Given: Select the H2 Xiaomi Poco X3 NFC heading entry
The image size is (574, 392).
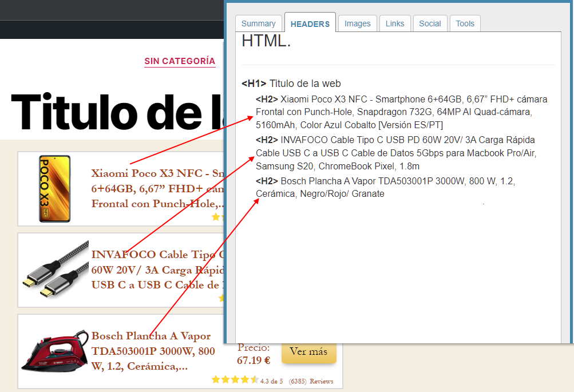Looking at the screenshot, I should click(402, 112).
